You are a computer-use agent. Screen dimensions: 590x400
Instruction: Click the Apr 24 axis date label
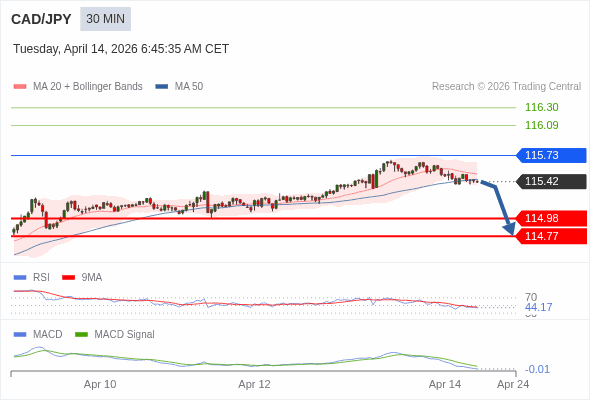pos(513,385)
